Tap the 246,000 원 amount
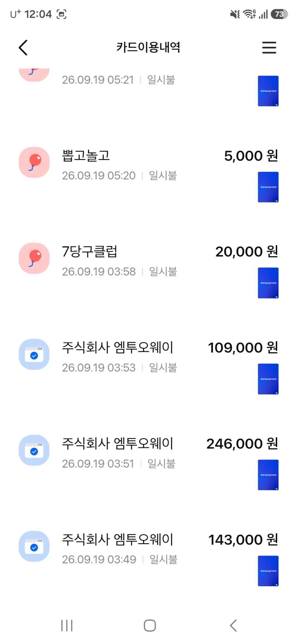 (x=242, y=444)
